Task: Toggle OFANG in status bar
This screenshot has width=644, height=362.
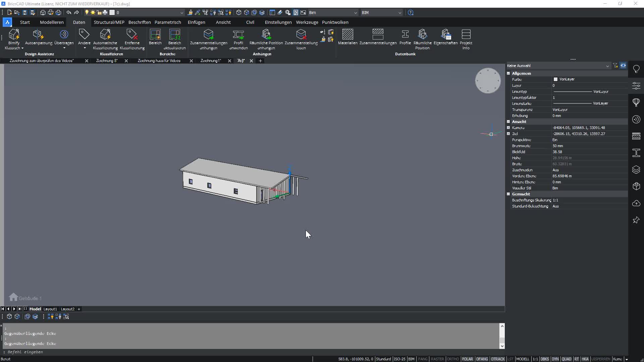Action: coord(482,359)
